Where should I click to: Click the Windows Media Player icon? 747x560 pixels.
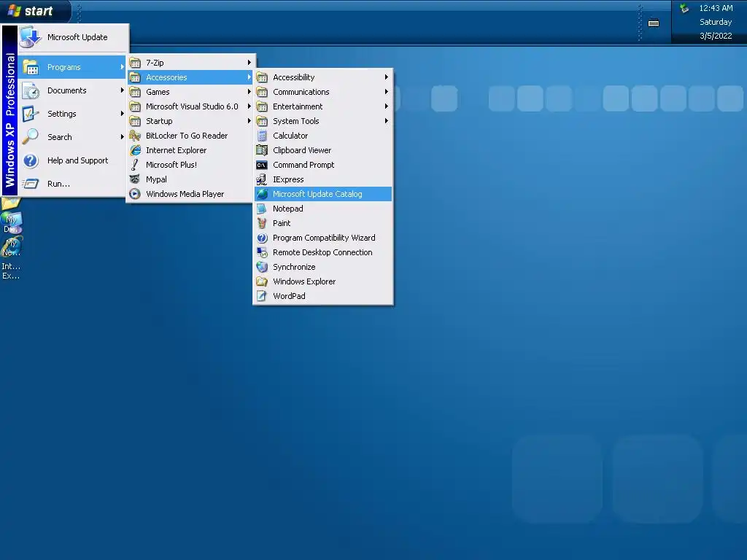[135, 194]
